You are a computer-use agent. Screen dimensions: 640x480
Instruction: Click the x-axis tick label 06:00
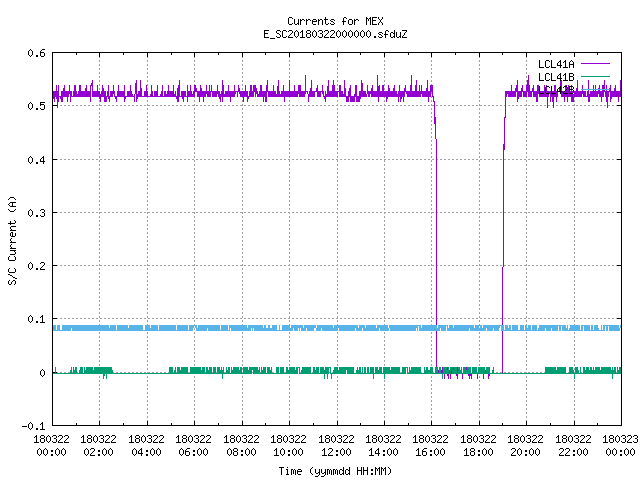coord(193,452)
